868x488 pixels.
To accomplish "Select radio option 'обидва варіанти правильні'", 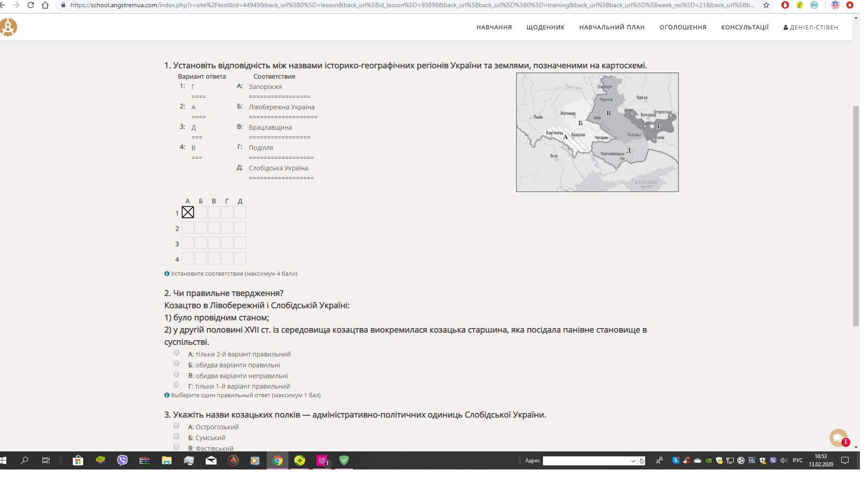I will click(x=176, y=364).
